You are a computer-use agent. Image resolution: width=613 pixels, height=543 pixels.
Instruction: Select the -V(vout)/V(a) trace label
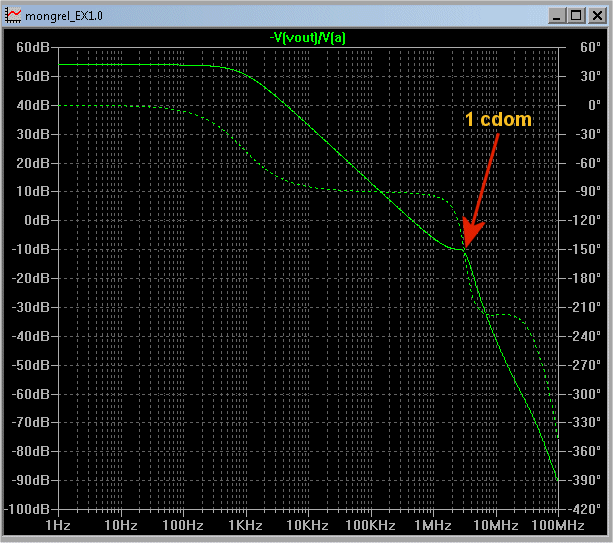308,38
